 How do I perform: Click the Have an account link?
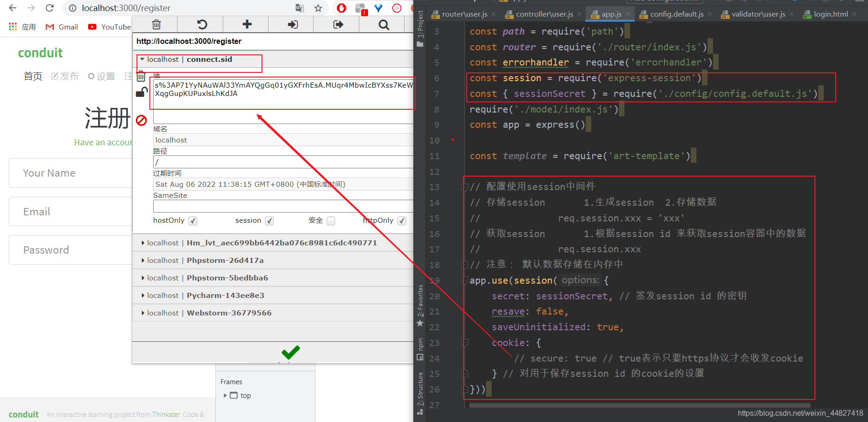[103, 143]
